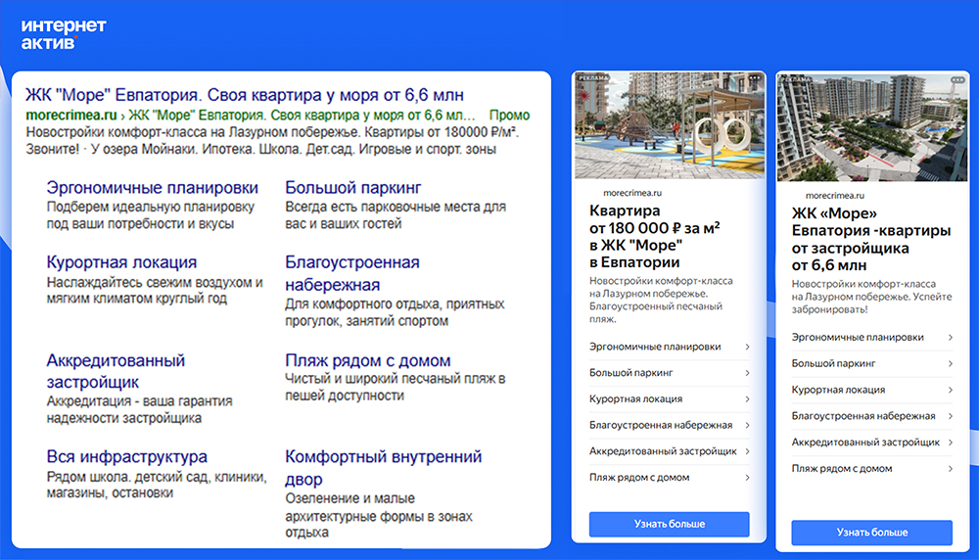Expand the Аккредитованный застройщик chevron in second mobile ad
The width and height of the screenshot is (979, 560).
950,443
